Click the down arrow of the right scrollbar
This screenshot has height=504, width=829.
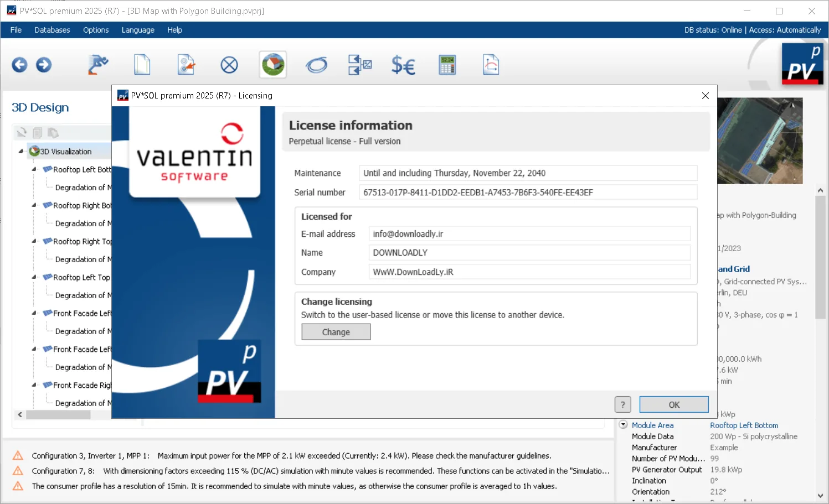click(x=820, y=496)
